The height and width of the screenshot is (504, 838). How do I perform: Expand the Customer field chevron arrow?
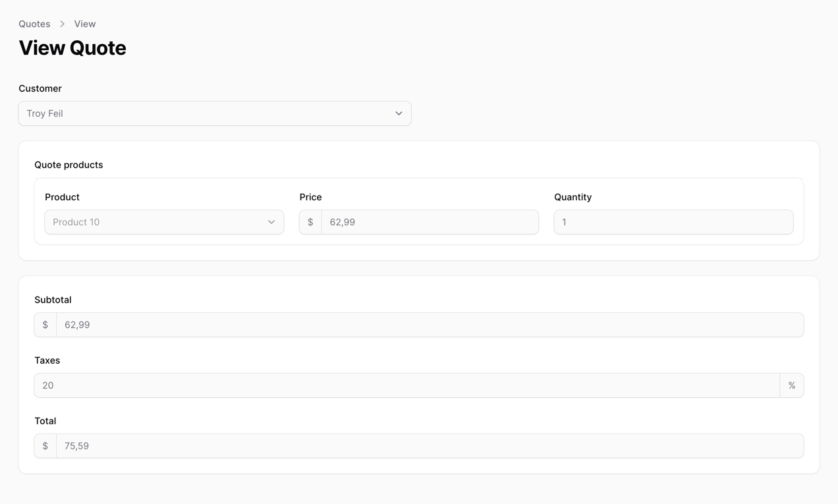pos(399,113)
